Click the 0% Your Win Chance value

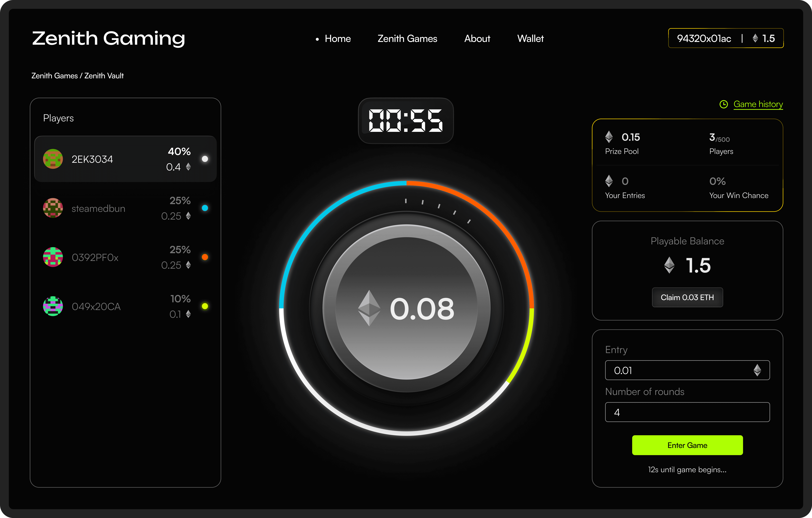(x=717, y=181)
